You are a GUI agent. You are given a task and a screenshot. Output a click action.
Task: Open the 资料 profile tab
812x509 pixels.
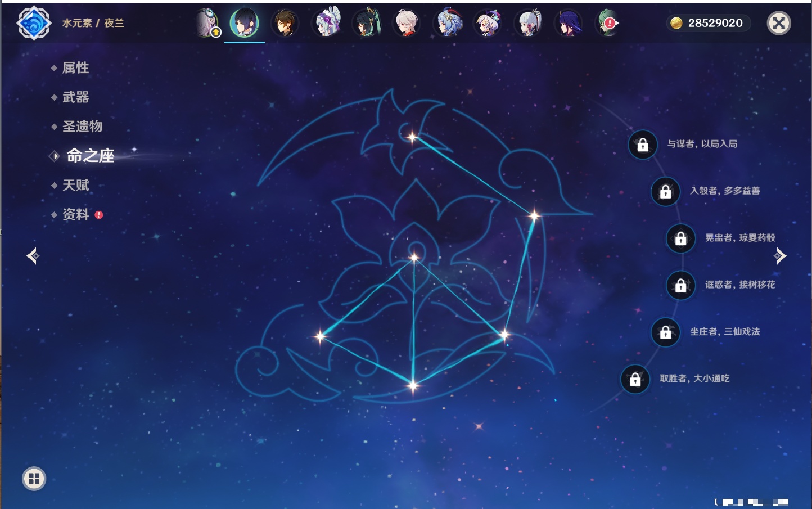coord(76,214)
